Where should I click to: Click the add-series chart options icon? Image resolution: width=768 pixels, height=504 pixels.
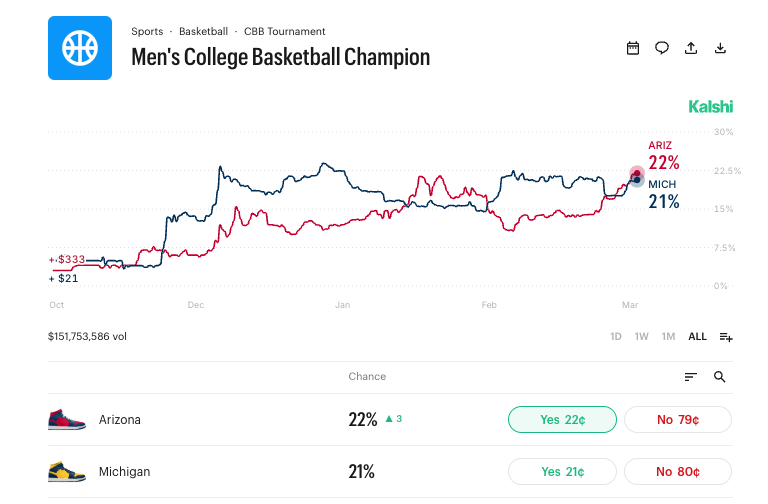point(726,337)
